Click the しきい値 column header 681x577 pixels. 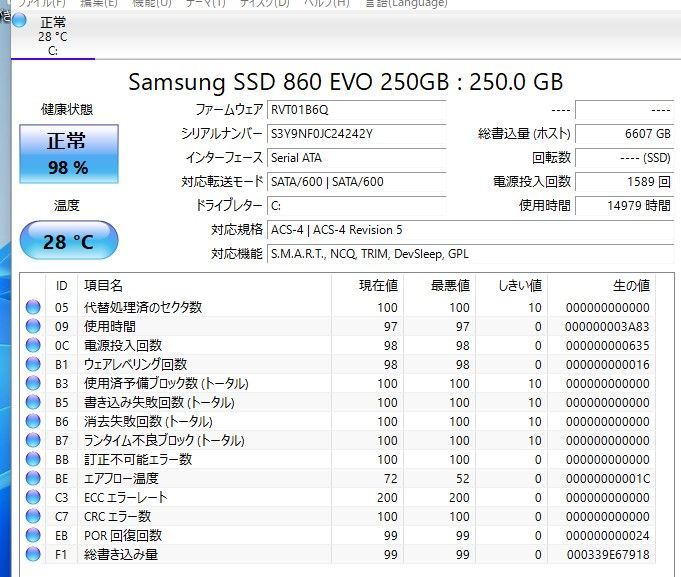[x=512, y=285]
